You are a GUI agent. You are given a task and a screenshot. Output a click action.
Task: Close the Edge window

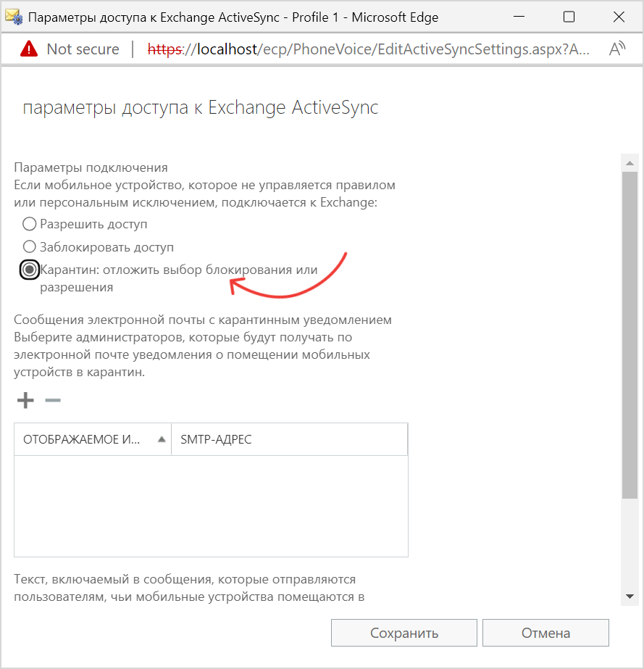click(x=619, y=17)
